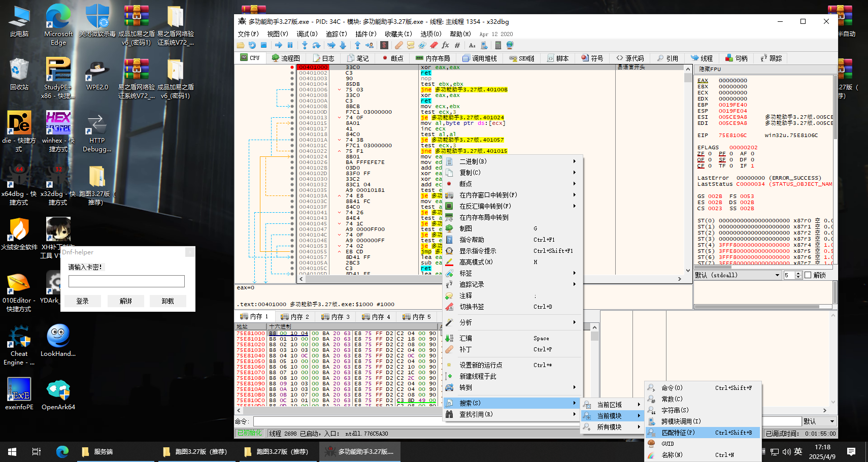Open OpenArk64 desktop icon
The height and width of the screenshot is (462, 868).
(x=58, y=394)
